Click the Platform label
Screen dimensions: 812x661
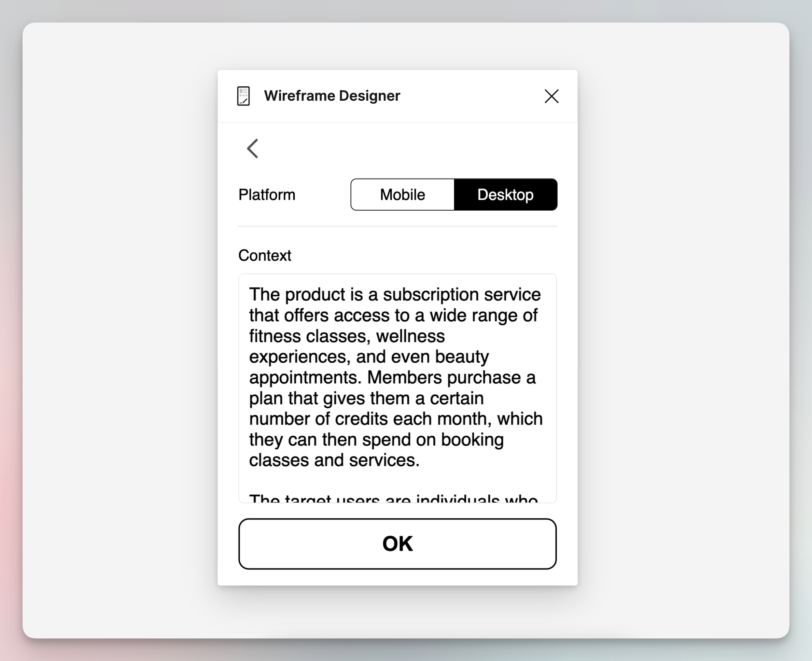267,195
